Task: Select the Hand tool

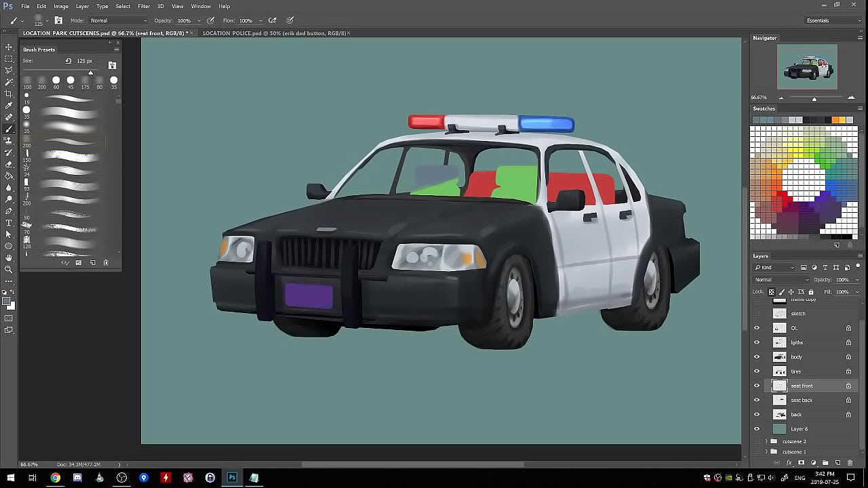Action: coord(9,258)
